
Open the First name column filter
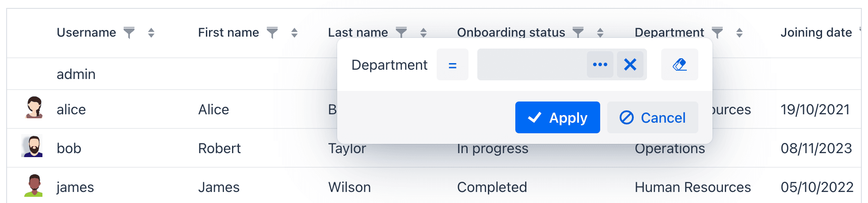(272, 33)
